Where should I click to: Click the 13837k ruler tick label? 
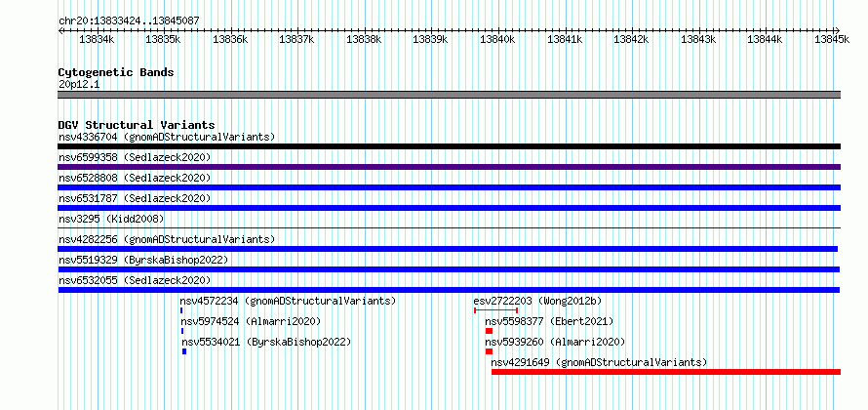[297, 39]
